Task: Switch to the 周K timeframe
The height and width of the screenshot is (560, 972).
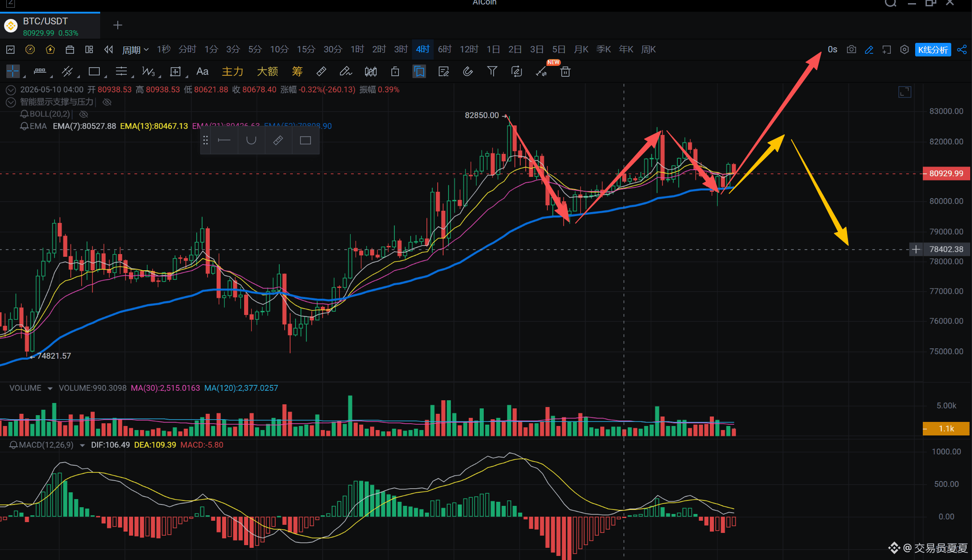Action: coord(648,50)
